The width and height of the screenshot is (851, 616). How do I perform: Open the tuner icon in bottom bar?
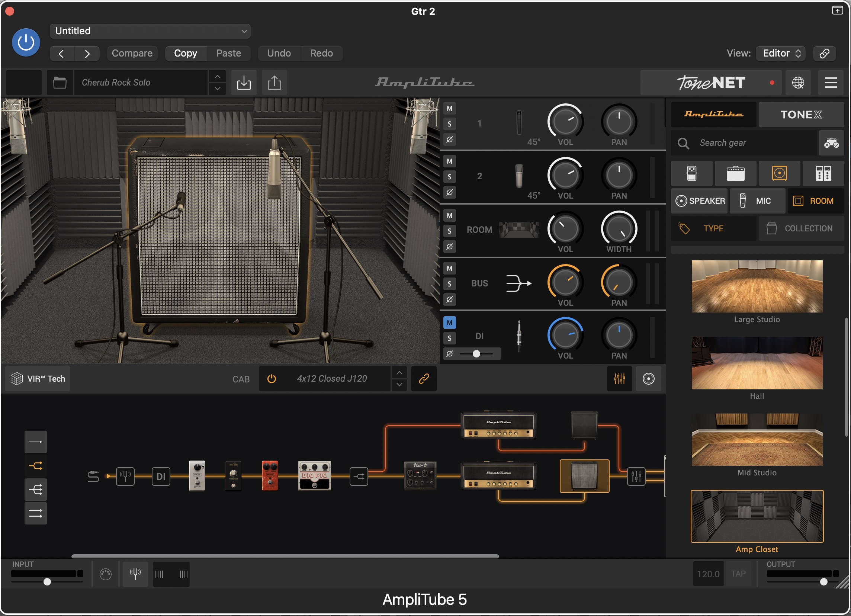click(135, 574)
